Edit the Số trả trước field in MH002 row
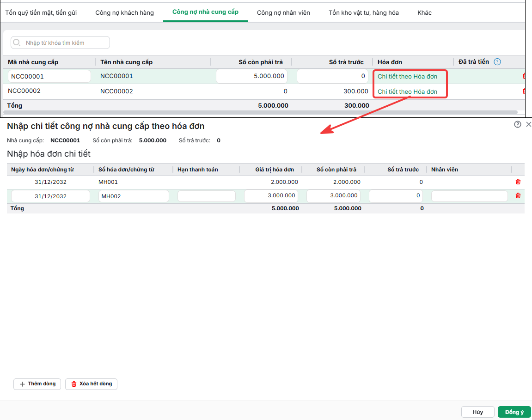532x420 pixels. pos(396,196)
